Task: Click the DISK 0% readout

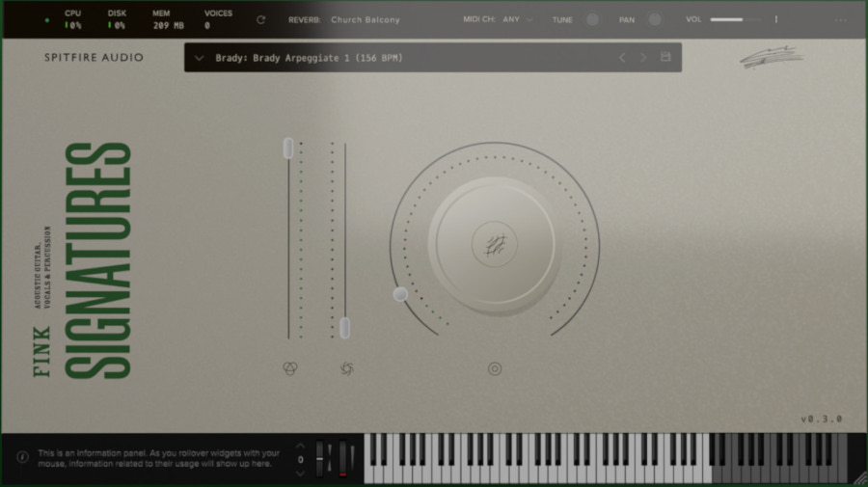Action: 117,19
